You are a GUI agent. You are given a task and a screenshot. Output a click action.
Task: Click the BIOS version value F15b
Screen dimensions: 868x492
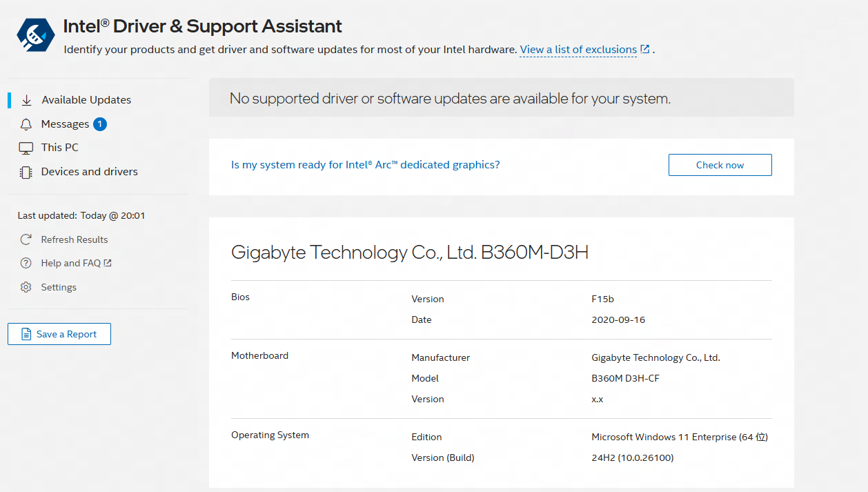coord(602,299)
